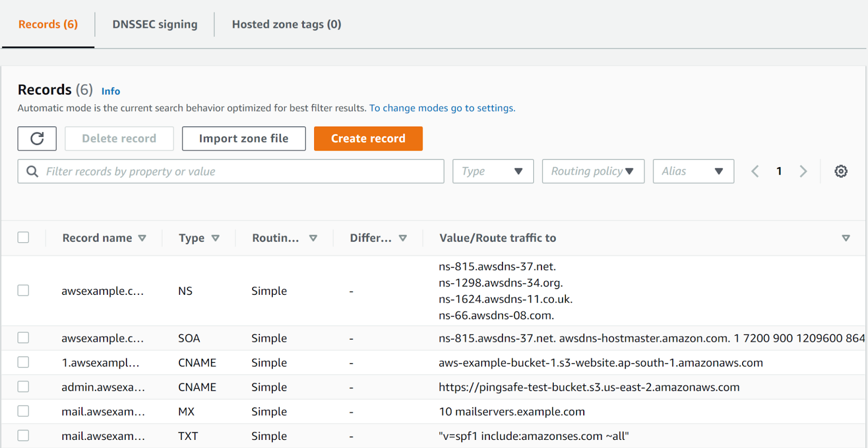Click the Create record button
Viewport: 868px width, 448px height.
click(x=368, y=138)
